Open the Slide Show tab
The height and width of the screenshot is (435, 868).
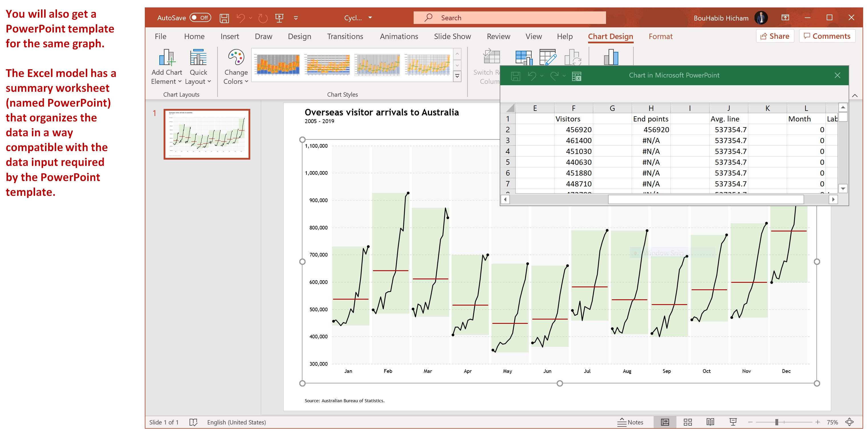[x=452, y=36]
